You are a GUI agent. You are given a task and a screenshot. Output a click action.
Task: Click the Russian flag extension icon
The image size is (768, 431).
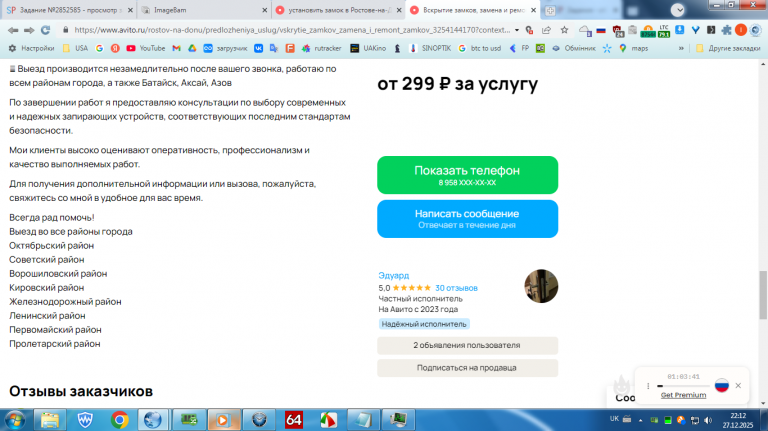click(601, 30)
